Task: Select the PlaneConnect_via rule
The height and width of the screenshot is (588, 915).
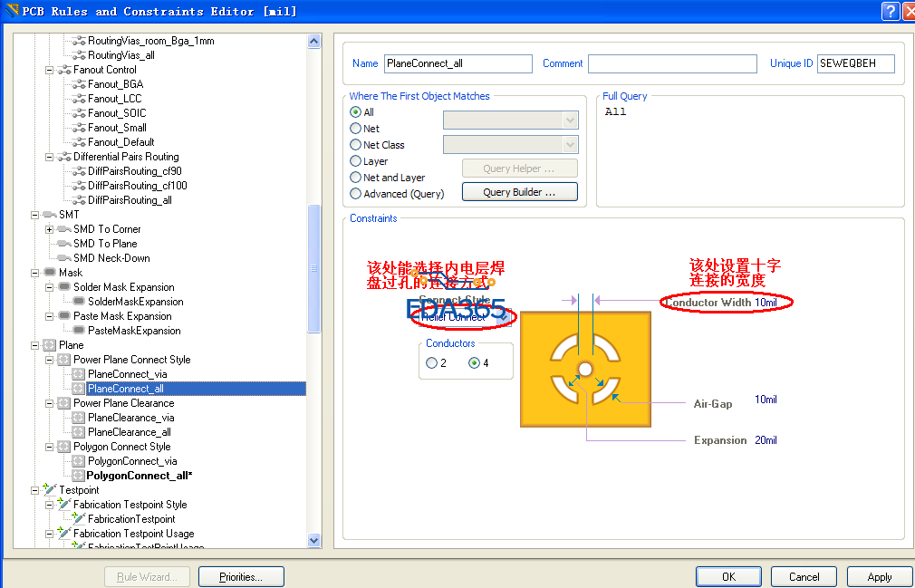Action: (x=127, y=374)
